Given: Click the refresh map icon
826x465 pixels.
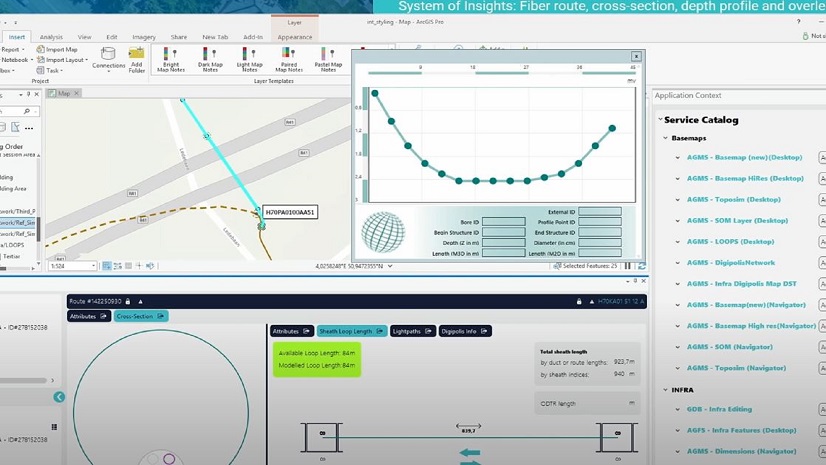Looking at the screenshot, I should pos(641,266).
